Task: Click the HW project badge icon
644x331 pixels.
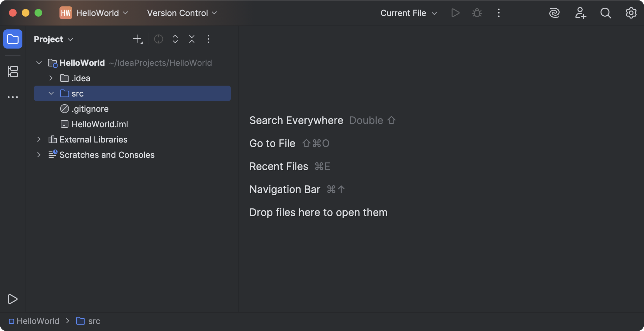Action: click(66, 13)
